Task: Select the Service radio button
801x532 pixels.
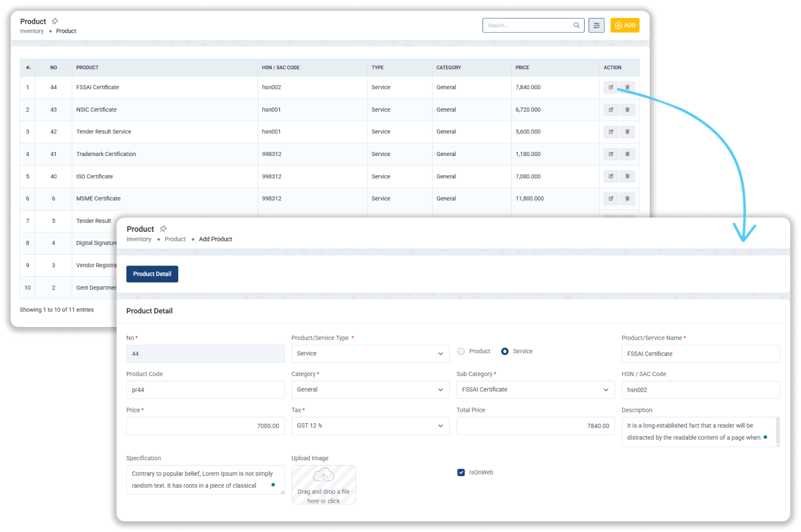Action: click(x=505, y=351)
